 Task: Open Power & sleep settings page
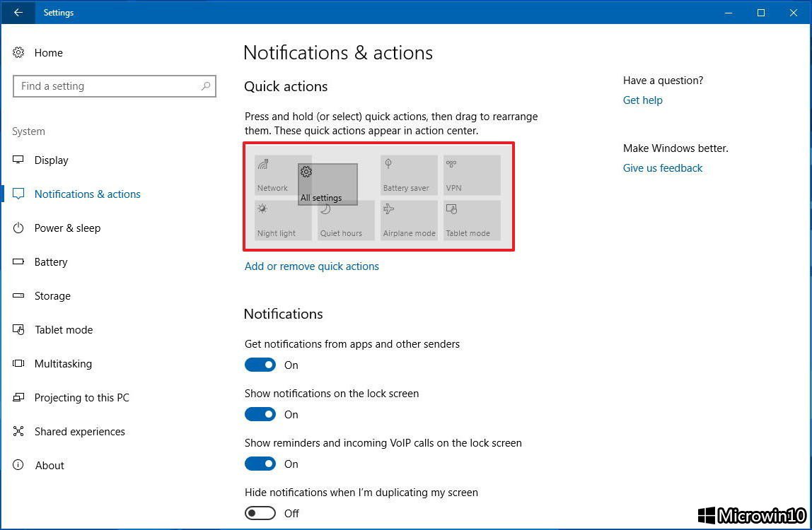pyautogui.click(x=67, y=228)
